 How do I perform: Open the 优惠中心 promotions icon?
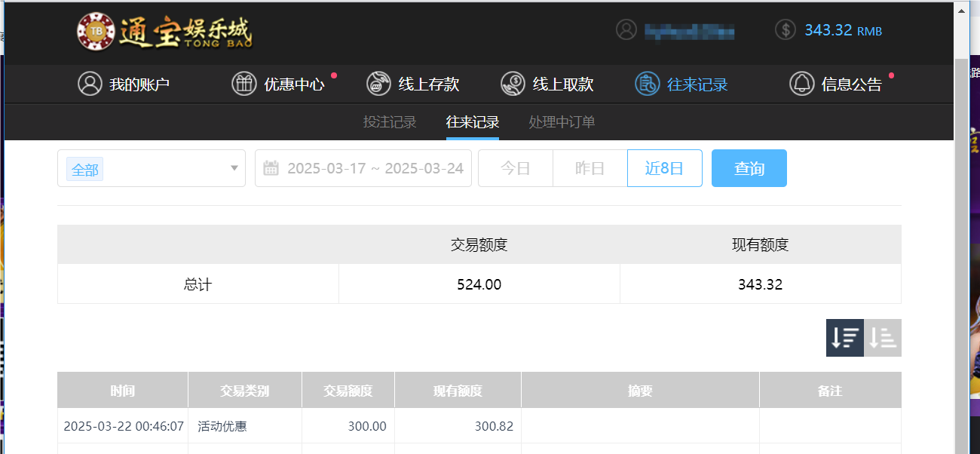(243, 84)
